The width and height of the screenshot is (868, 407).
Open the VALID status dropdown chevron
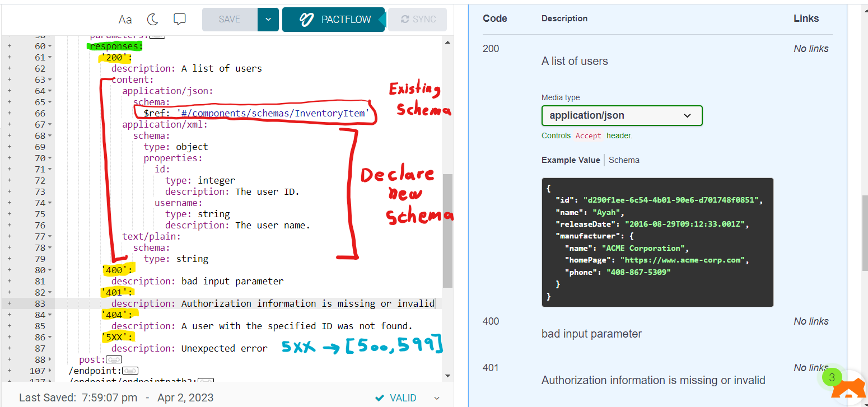coord(436,397)
